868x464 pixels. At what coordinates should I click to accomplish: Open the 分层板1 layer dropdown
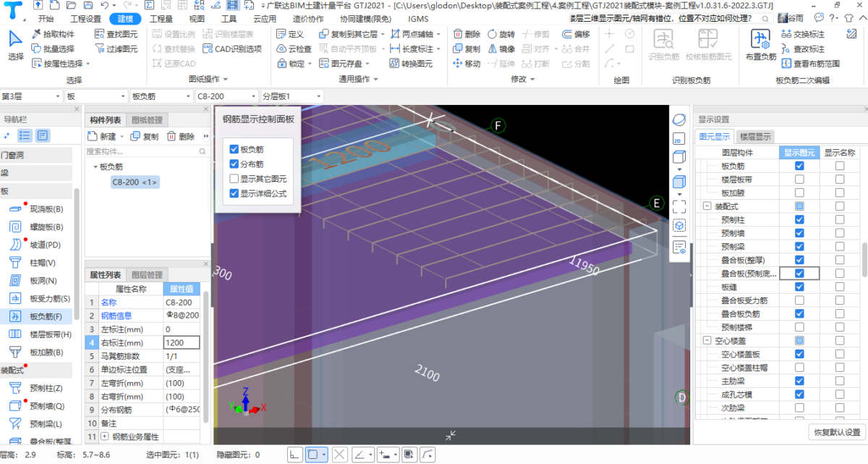click(x=292, y=96)
